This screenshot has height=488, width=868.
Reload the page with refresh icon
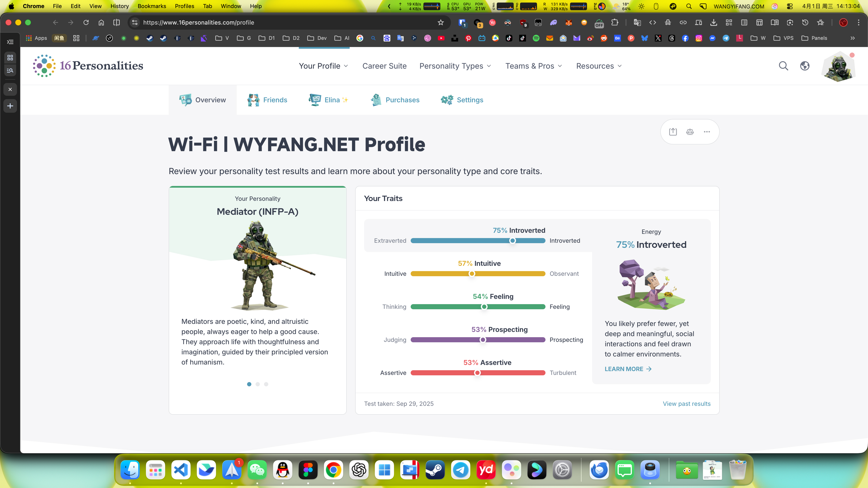[86, 23]
